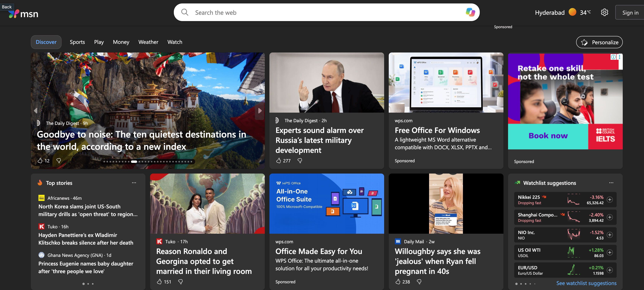The width and height of the screenshot is (644, 290).
Task: Add EUR/USD to watchlist
Action: pyautogui.click(x=610, y=270)
